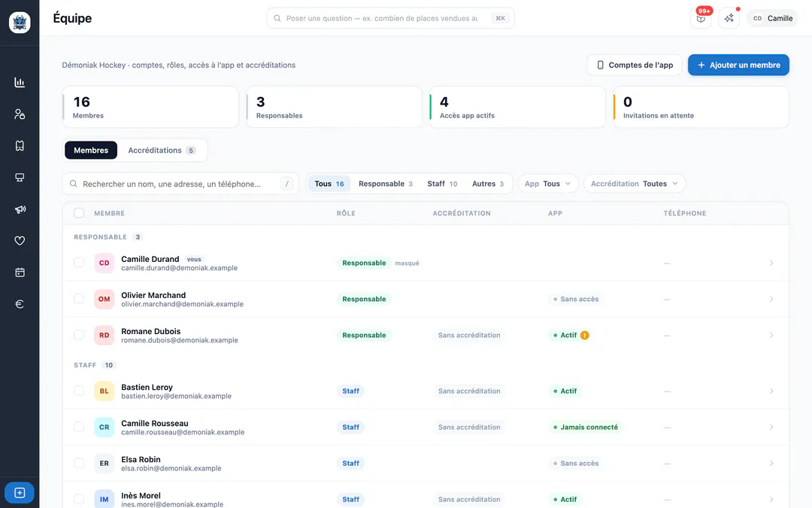This screenshot has width=812, height=508.
Task: Click the warning icon beside Romane's Actif status
Action: coord(585,336)
